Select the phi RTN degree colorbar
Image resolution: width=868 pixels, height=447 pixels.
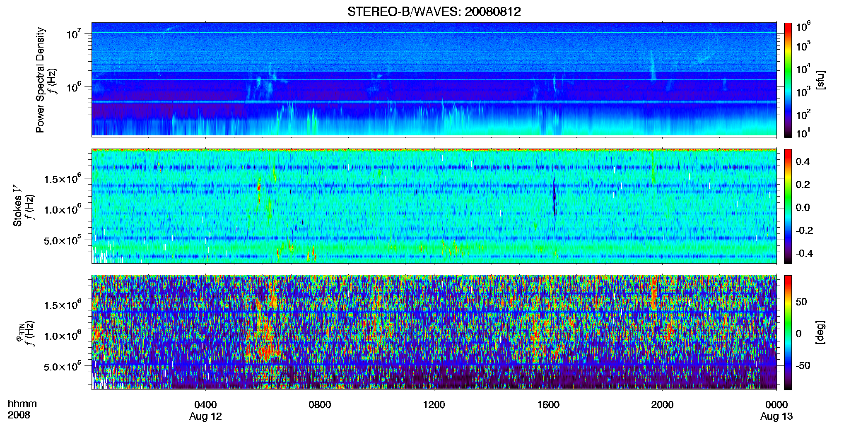(x=788, y=332)
